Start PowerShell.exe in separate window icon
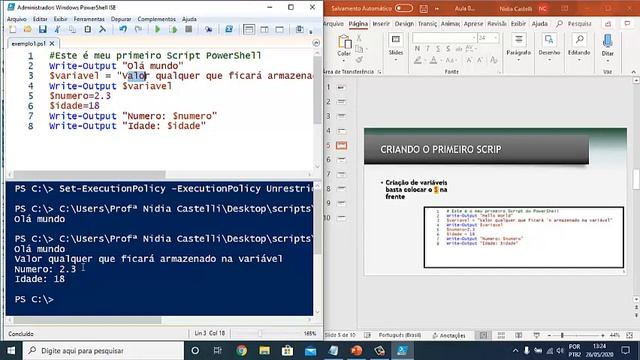The image size is (640, 360). coord(229,29)
